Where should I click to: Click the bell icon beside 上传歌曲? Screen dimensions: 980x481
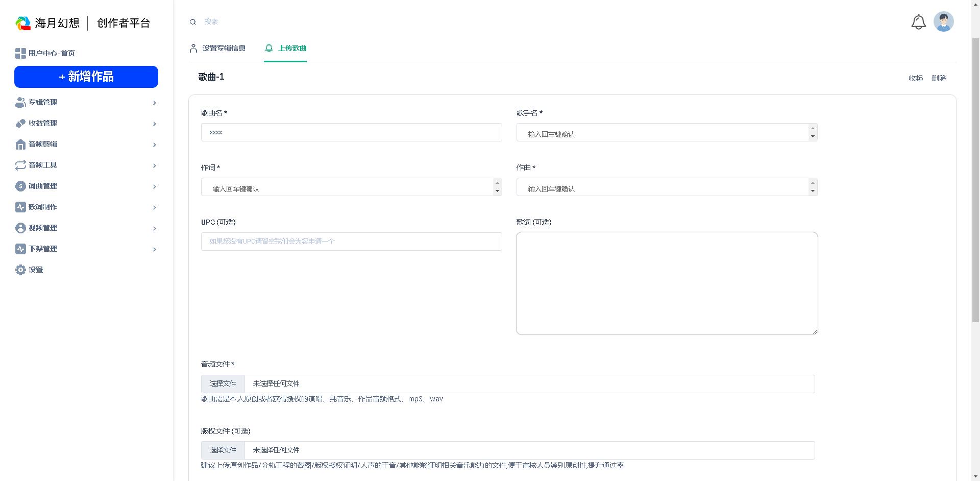click(x=269, y=49)
